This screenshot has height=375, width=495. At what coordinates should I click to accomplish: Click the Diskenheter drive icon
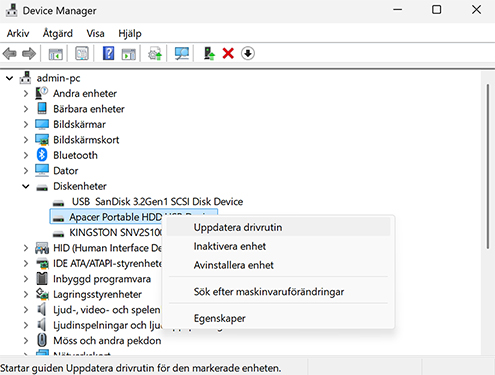[x=42, y=187]
